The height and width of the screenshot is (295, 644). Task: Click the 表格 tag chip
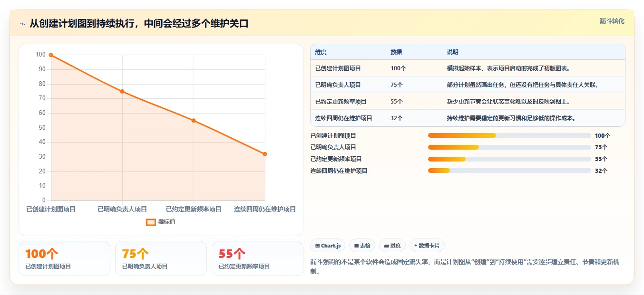pyautogui.click(x=362, y=246)
